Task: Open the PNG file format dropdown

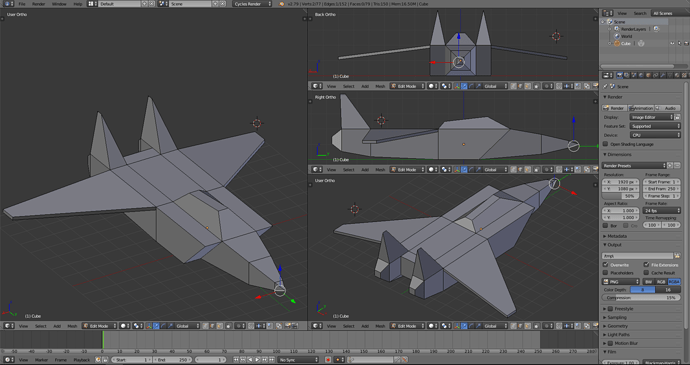Action: tap(620, 282)
